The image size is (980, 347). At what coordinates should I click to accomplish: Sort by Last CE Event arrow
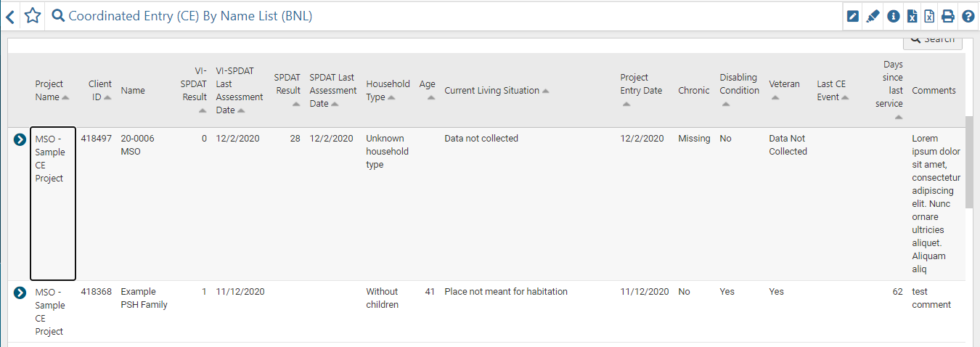click(845, 97)
